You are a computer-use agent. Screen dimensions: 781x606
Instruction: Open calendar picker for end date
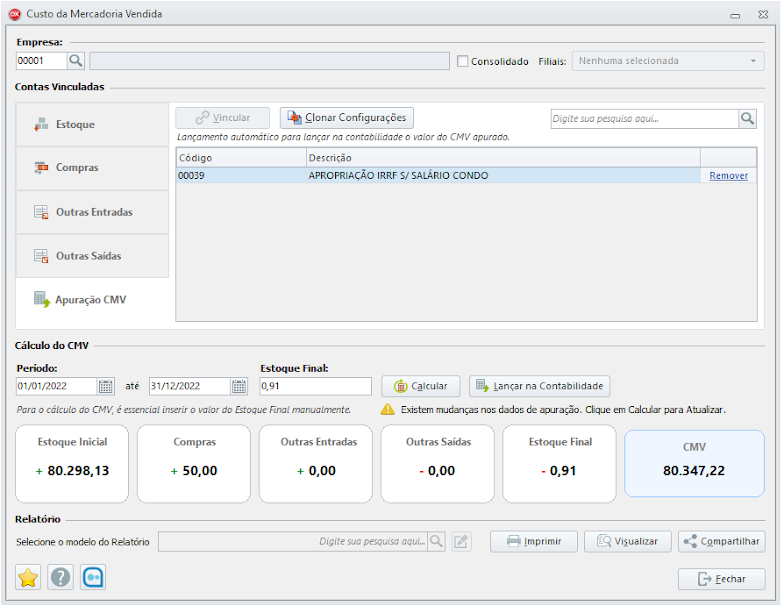coord(239,386)
